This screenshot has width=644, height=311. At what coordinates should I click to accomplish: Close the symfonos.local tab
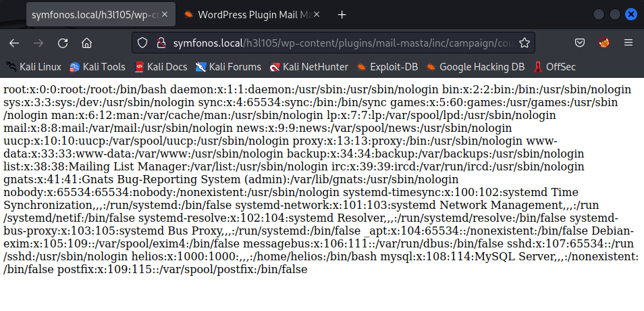[x=166, y=14]
